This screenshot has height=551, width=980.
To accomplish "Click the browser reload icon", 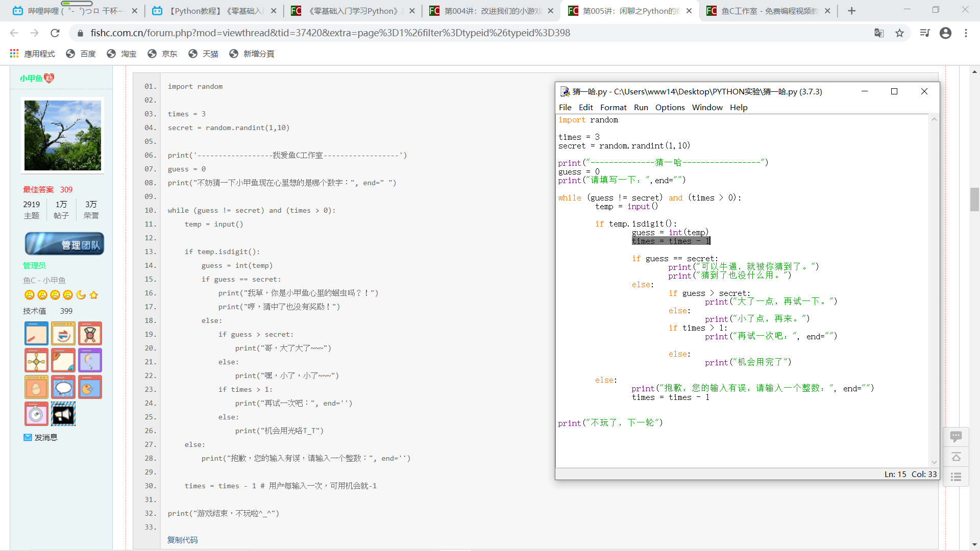I will (55, 33).
